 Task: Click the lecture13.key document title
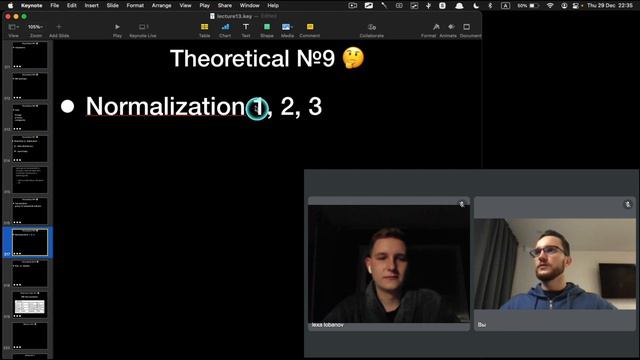click(234, 16)
